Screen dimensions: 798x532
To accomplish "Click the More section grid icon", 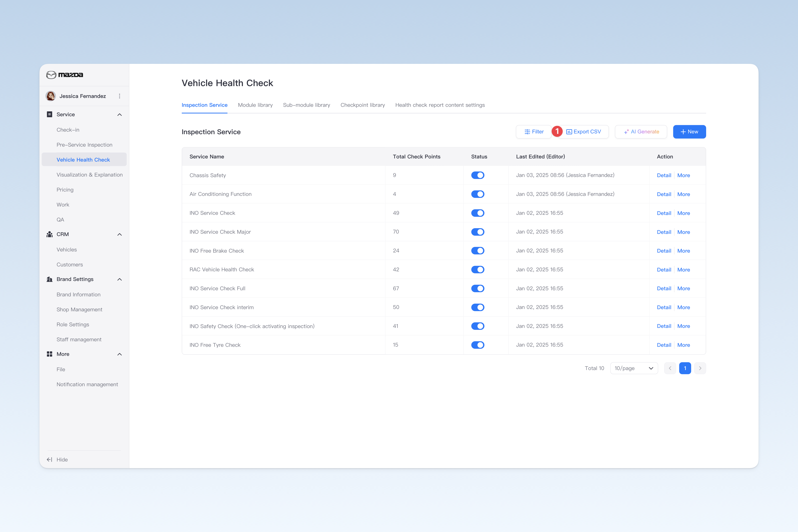I will tap(49, 354).
